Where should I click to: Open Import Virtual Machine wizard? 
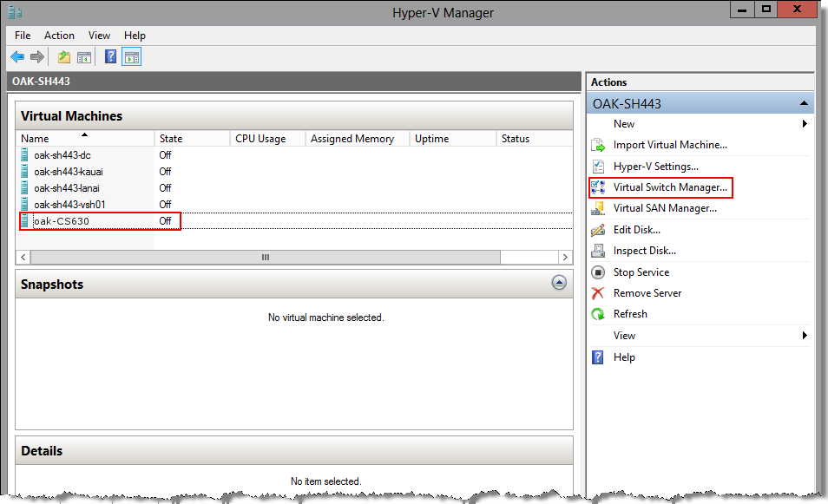670,145
